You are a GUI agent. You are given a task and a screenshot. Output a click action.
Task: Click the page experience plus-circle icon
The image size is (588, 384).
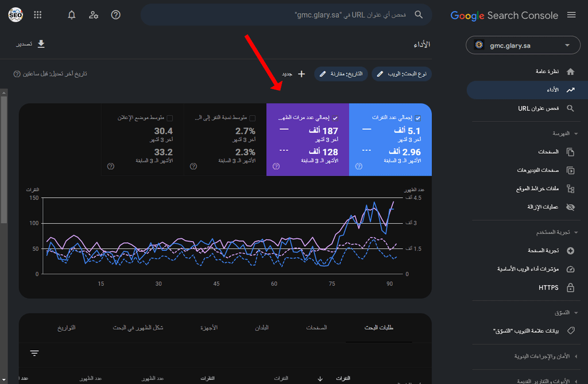570,250
